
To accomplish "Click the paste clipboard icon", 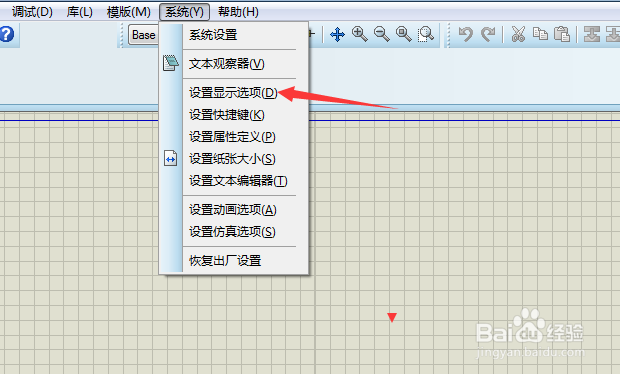I will pos(562,34).
